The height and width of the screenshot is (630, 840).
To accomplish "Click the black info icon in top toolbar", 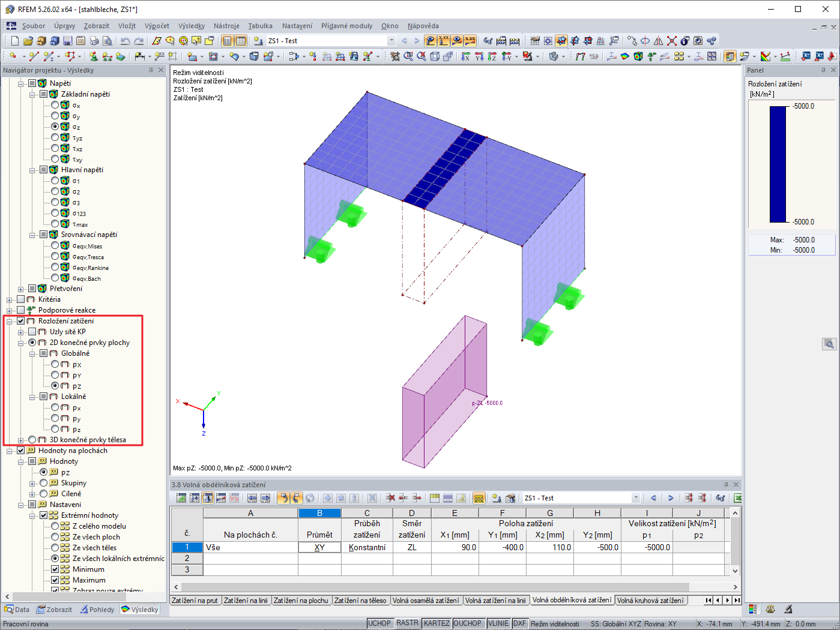I will (685, 41).
